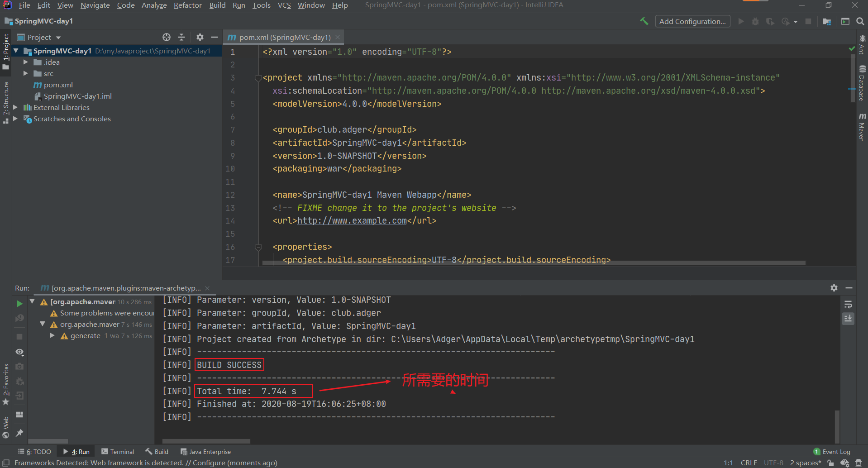Expand the generate run node
Image resolution: width=868 pixels, height=468 pixels.
point(52,335)
